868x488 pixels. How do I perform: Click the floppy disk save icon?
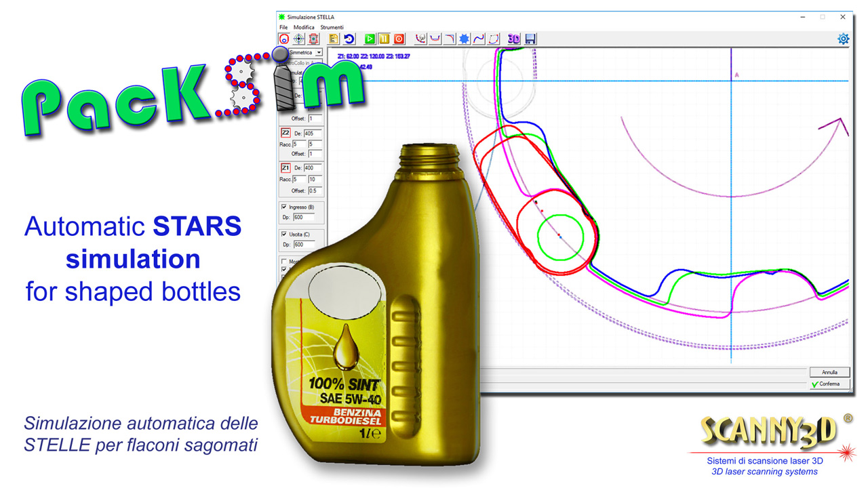click(x=530, y=39)
